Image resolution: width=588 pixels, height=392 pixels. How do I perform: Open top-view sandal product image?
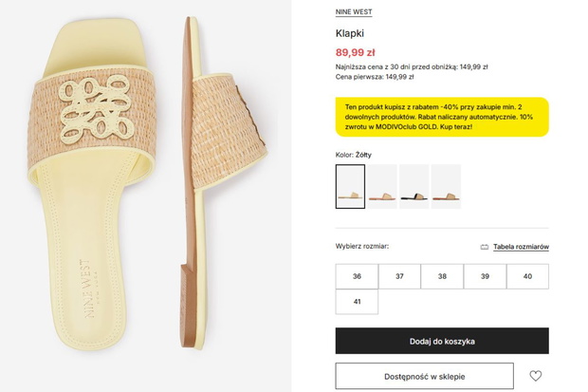[92, 184]
